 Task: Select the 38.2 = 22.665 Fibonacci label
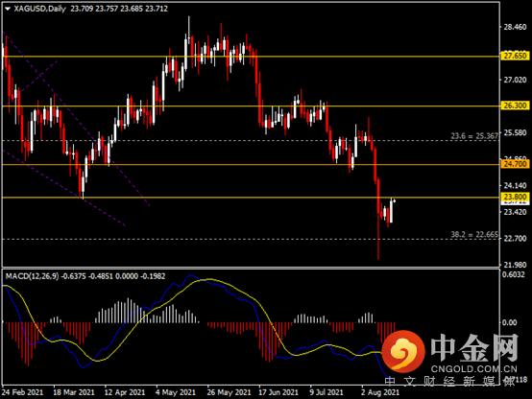[474, 234]
